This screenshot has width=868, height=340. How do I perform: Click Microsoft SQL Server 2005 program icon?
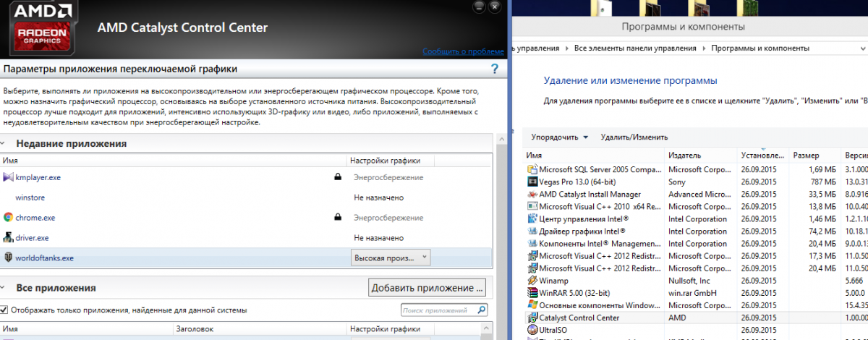click(x=532, y=169)
